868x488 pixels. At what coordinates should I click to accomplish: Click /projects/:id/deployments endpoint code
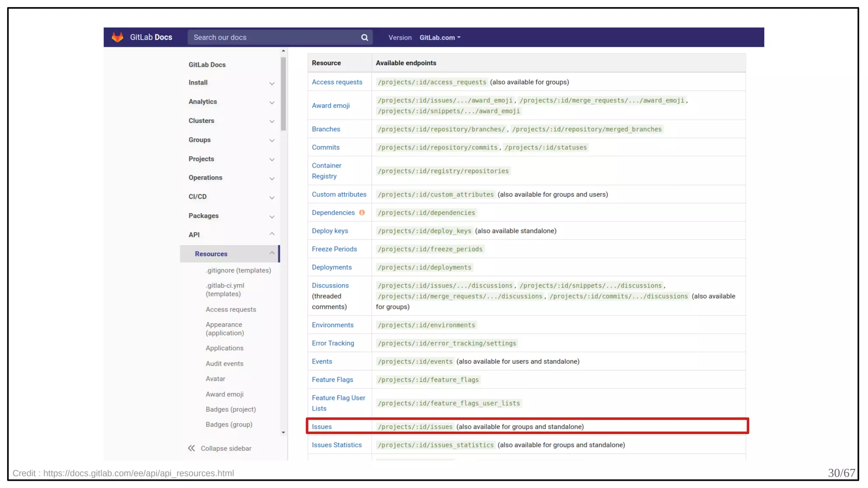pyautogui.click(x=424, y=267)
